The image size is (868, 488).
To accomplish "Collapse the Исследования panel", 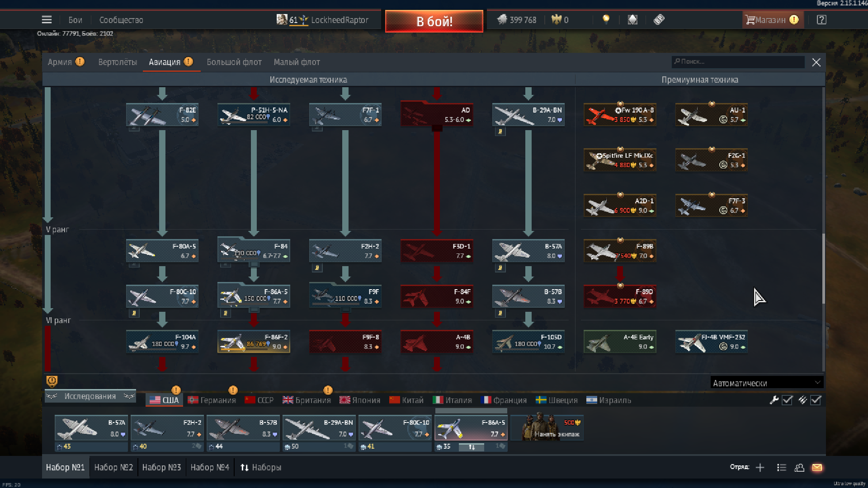I will tap(90, 396).
